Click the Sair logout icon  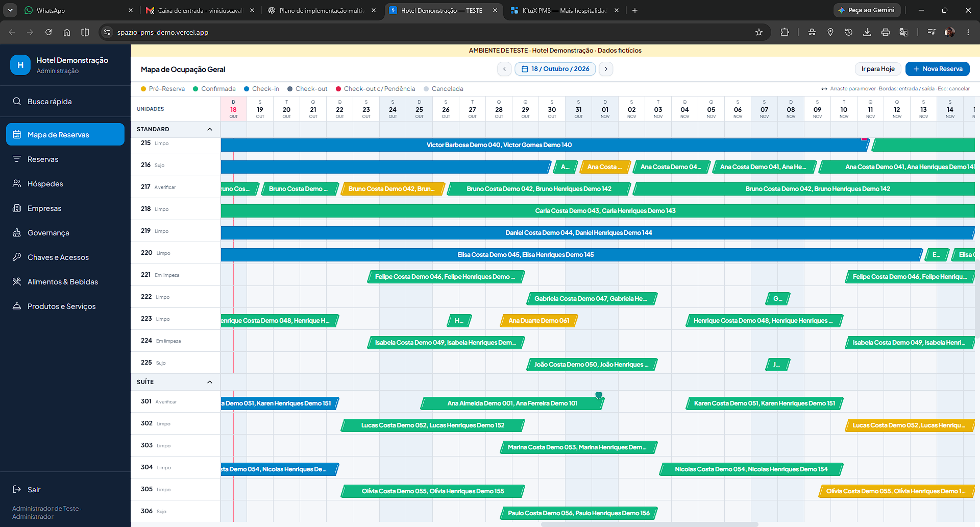pos(17,490)
